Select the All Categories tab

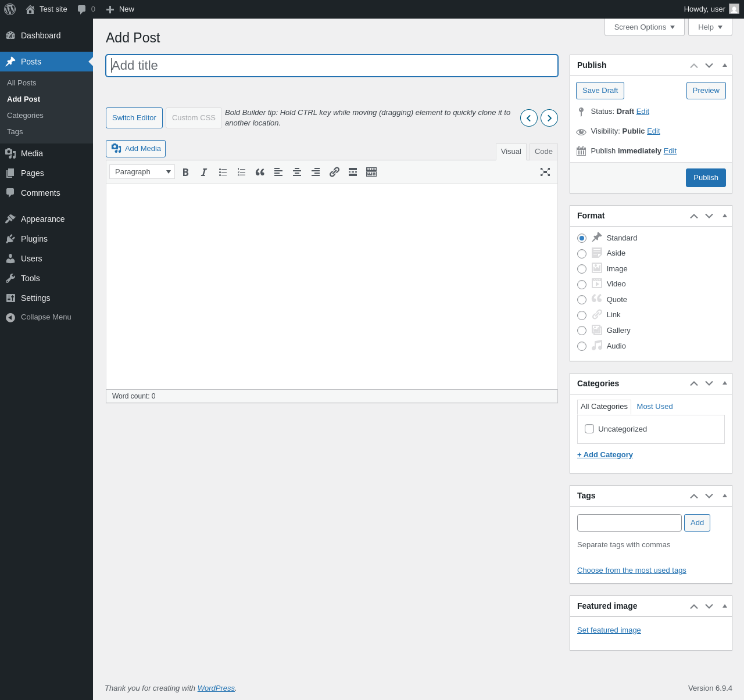tap(604, 407)
